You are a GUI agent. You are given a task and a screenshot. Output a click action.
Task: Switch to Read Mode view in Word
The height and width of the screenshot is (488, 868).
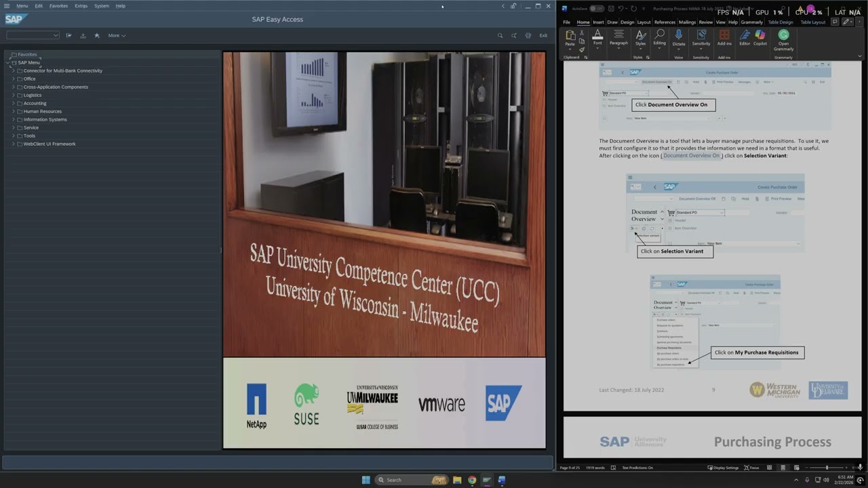[x=769, y=468]
